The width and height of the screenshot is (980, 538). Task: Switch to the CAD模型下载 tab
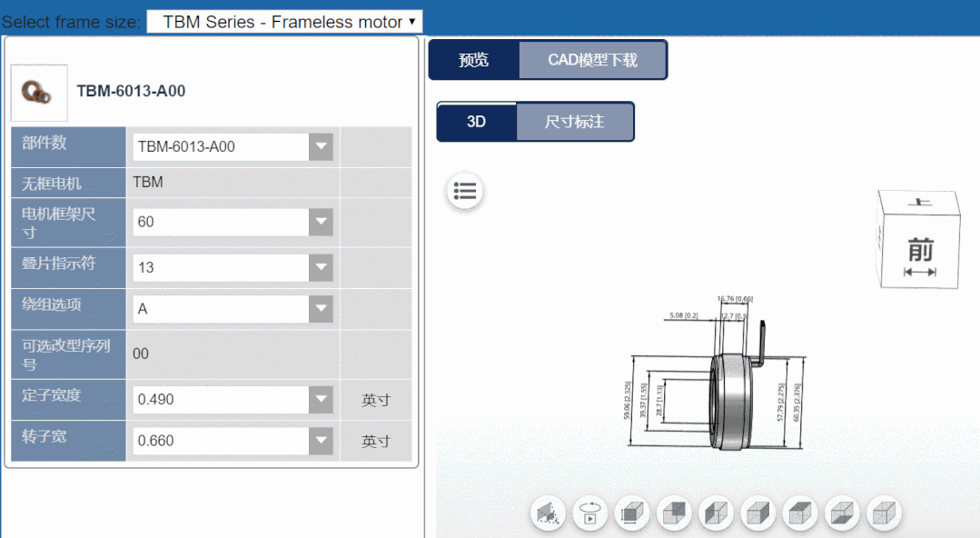(592, 60)
